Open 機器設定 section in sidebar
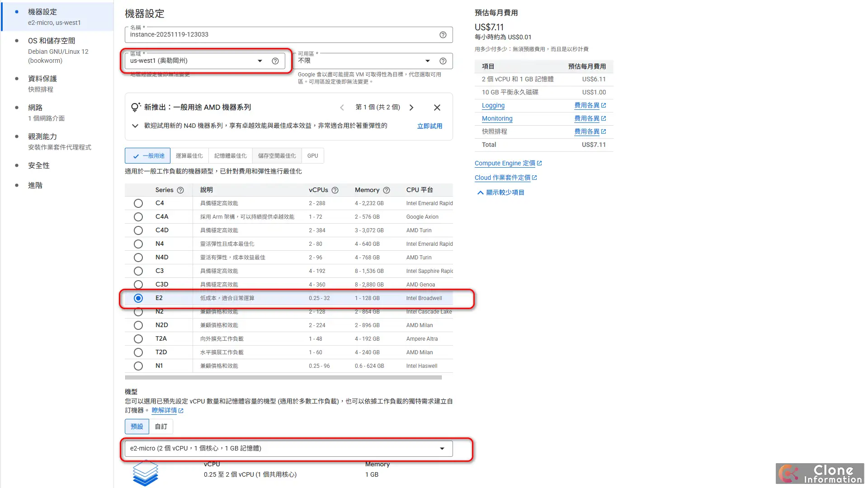The image size is (868, 488). 58,17
